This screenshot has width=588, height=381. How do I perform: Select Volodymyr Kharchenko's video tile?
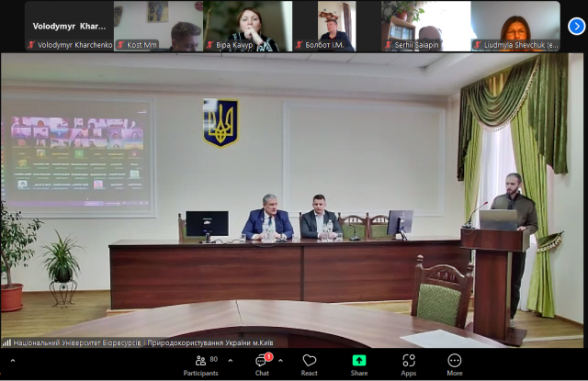click(x=70, y=26)
